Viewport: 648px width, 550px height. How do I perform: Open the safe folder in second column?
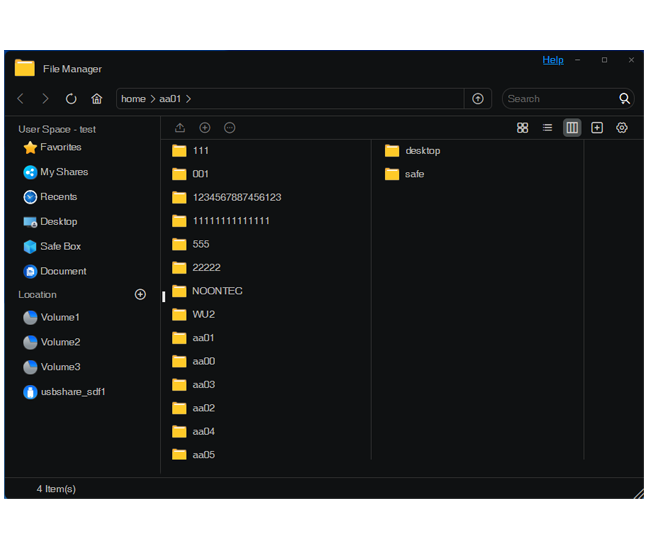tap(414, 174)
